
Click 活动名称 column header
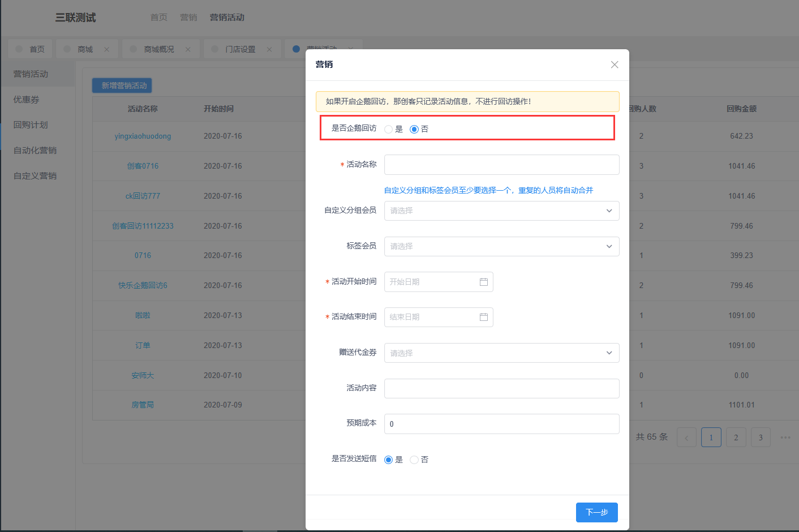[x=143, y=109]
